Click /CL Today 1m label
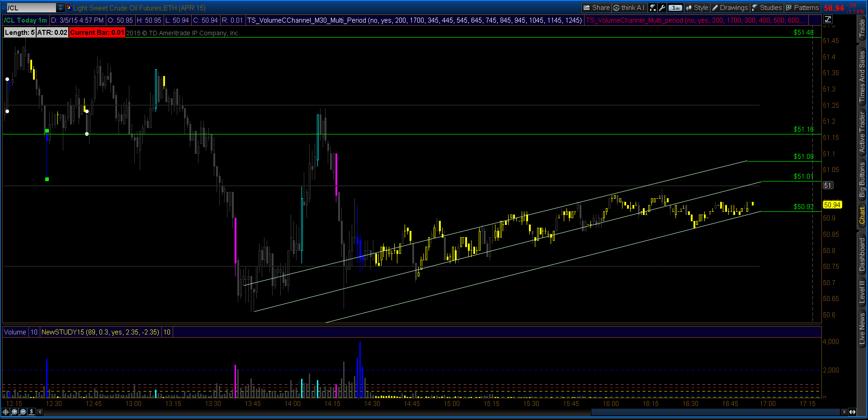 (25, 20)
